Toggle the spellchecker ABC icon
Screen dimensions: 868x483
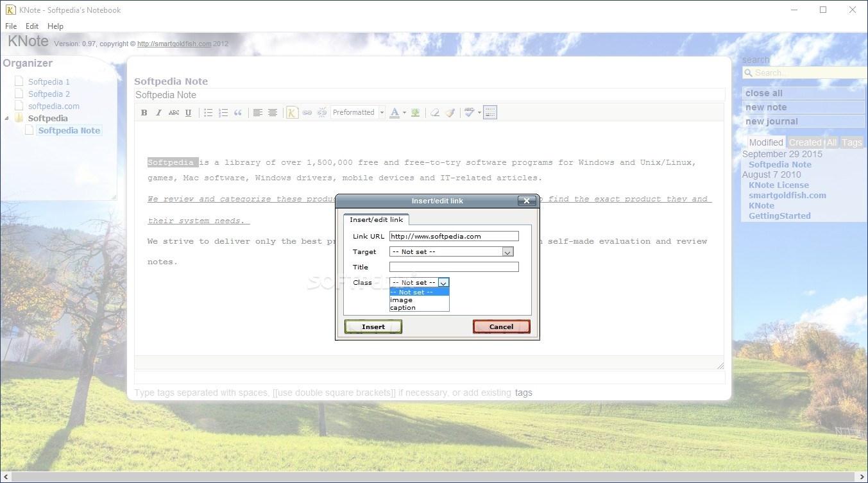point(470,113)
